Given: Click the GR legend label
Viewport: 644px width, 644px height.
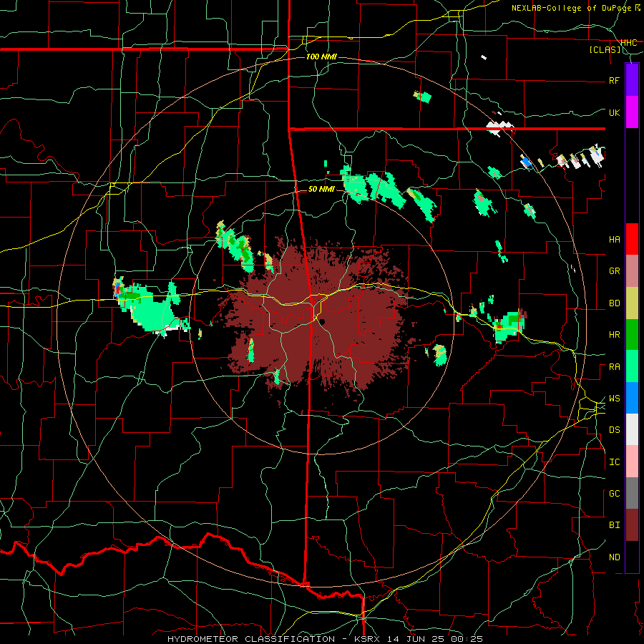Looking at the screenshot, I should 614,271.
